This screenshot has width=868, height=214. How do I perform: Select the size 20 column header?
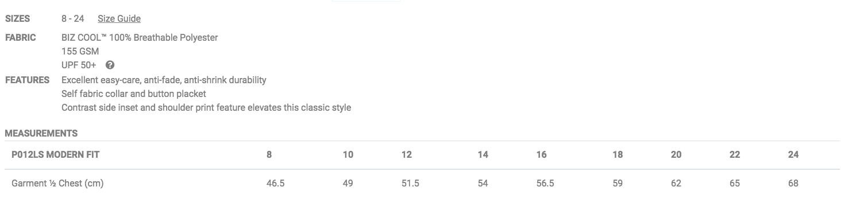click(676, 154)
